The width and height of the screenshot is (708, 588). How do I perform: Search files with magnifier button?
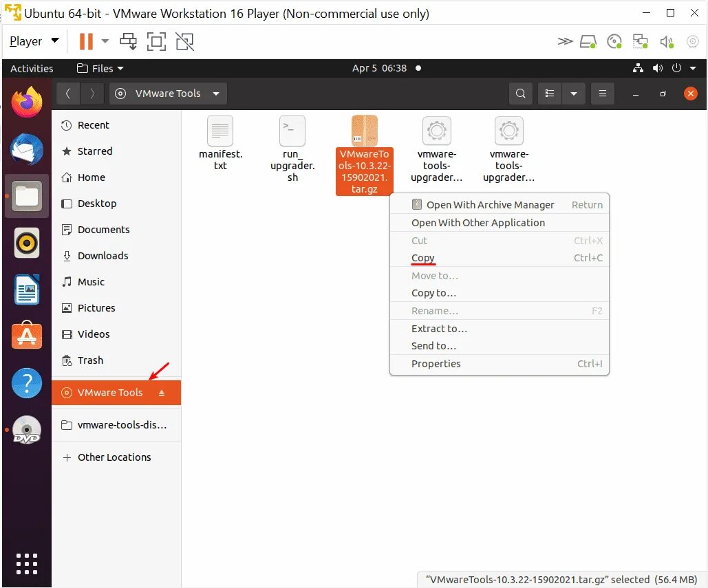[x=521, y=94]
